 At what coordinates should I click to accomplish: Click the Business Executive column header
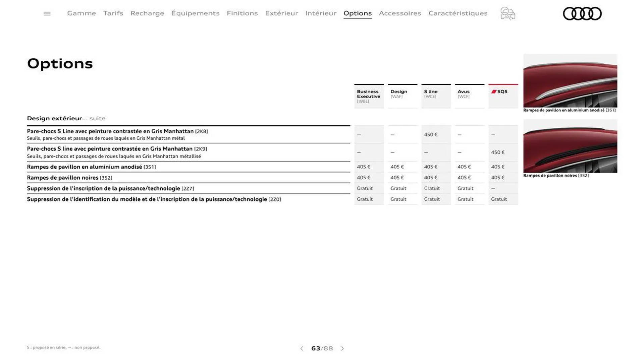[x=369, y=96]
